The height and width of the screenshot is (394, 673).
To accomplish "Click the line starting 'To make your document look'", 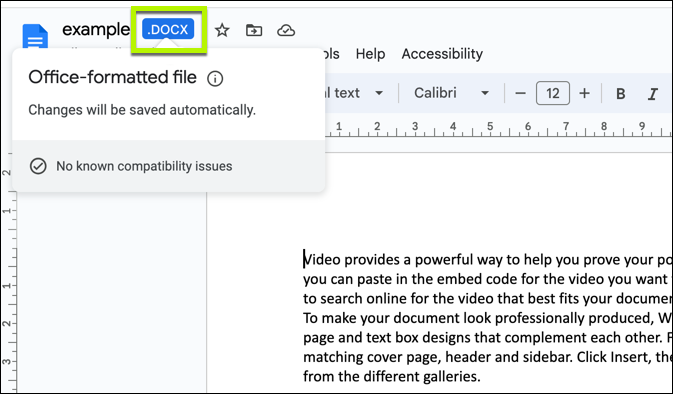I will 488,318.
